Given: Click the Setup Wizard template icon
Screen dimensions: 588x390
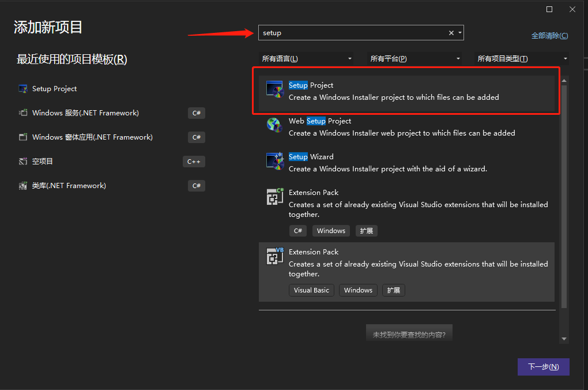Looking at the screenshot, I should [x=274, y=160].
